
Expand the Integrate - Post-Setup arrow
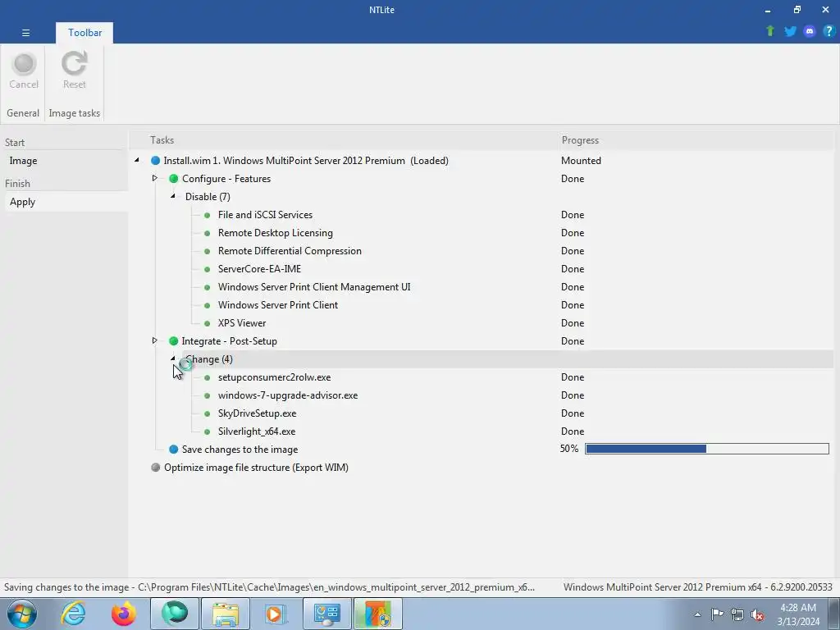pos(155,340)
